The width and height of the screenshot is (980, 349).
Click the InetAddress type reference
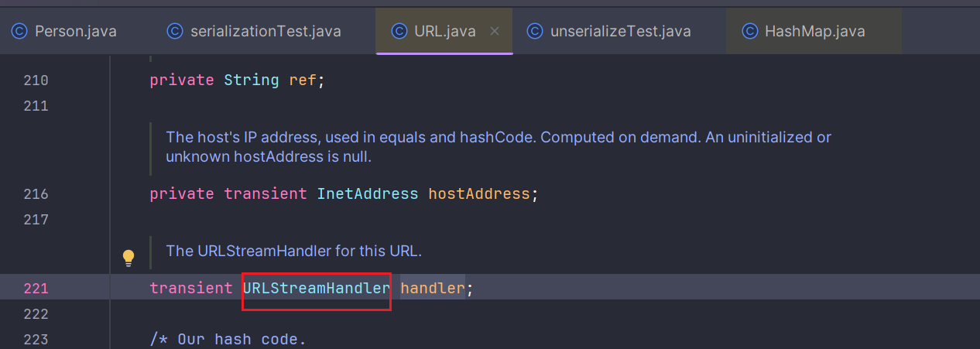pos(367,193)
